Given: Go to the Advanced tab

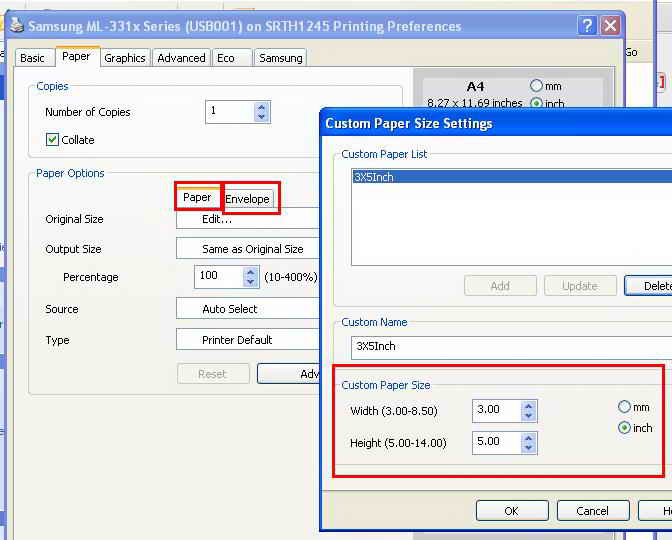Looking at the screenshot, I should (181, 58).
